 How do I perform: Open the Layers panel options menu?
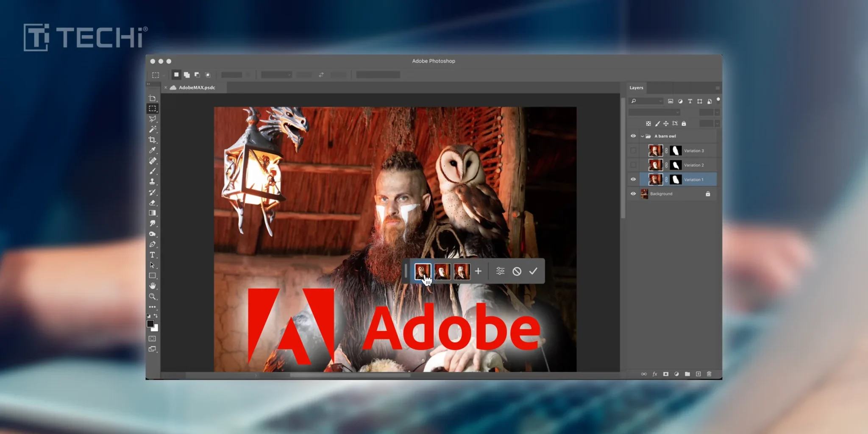(718, 88)
